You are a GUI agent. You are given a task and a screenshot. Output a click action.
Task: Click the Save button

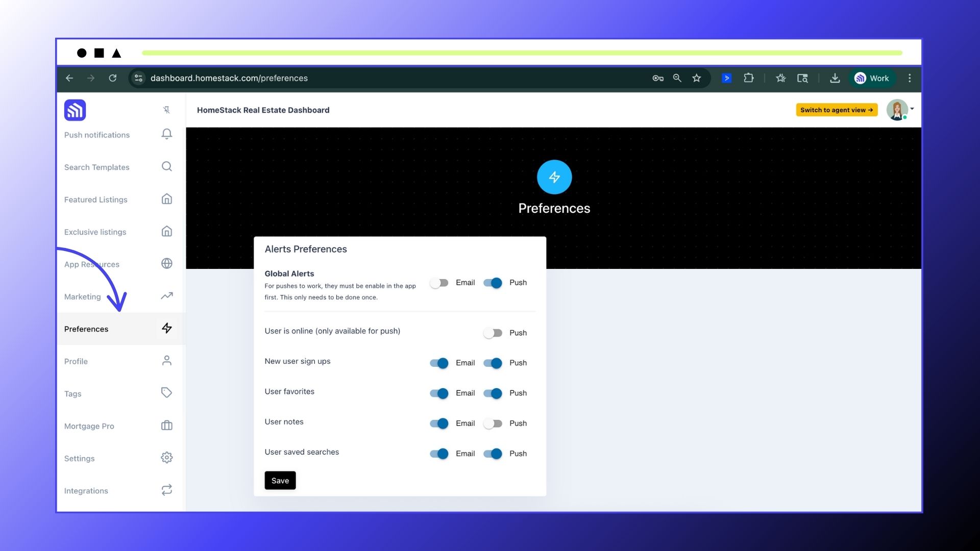[280, 481]
